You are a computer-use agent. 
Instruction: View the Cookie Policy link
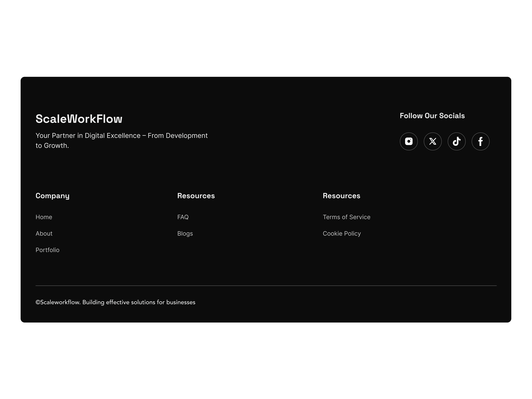coord(341,234)
